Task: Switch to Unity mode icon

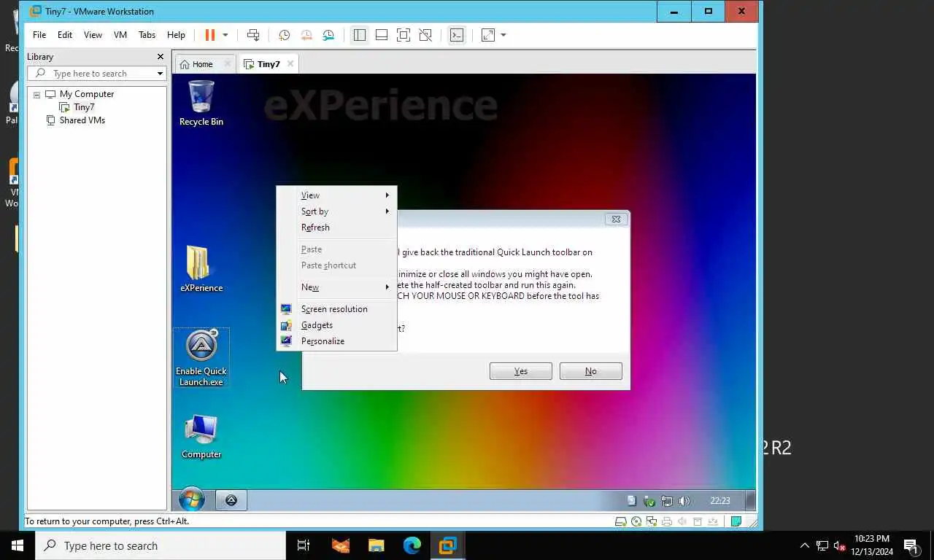Action: tap(425, 35)
